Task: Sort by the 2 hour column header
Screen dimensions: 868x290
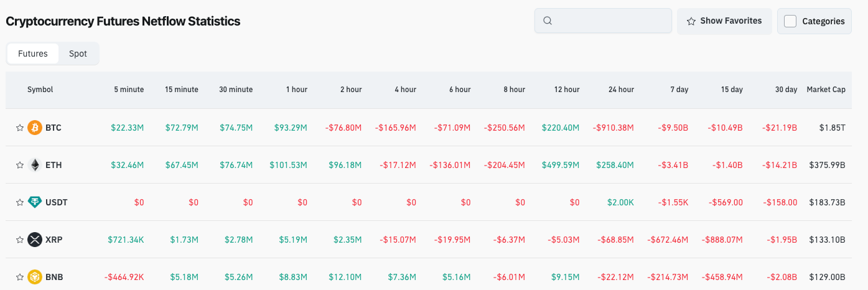Action: click(351, 90)
